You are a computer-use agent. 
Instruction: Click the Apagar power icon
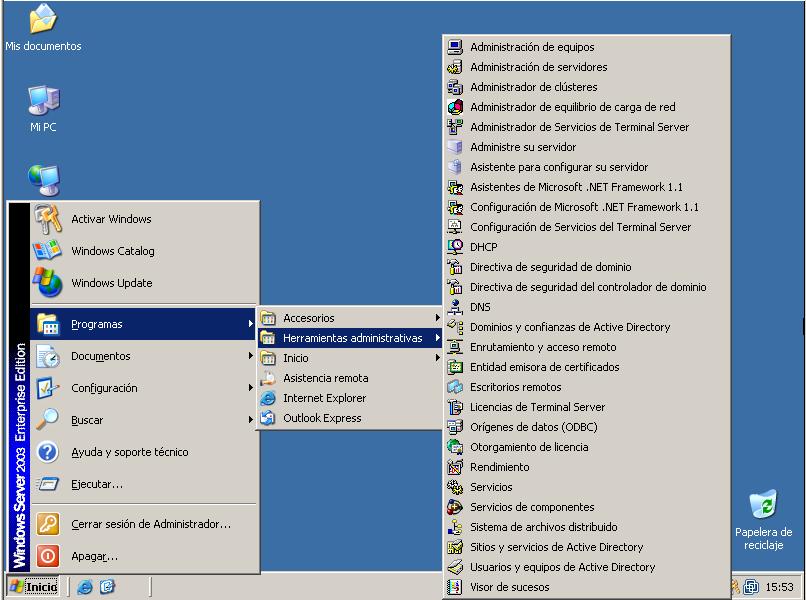tap(48, 556)
